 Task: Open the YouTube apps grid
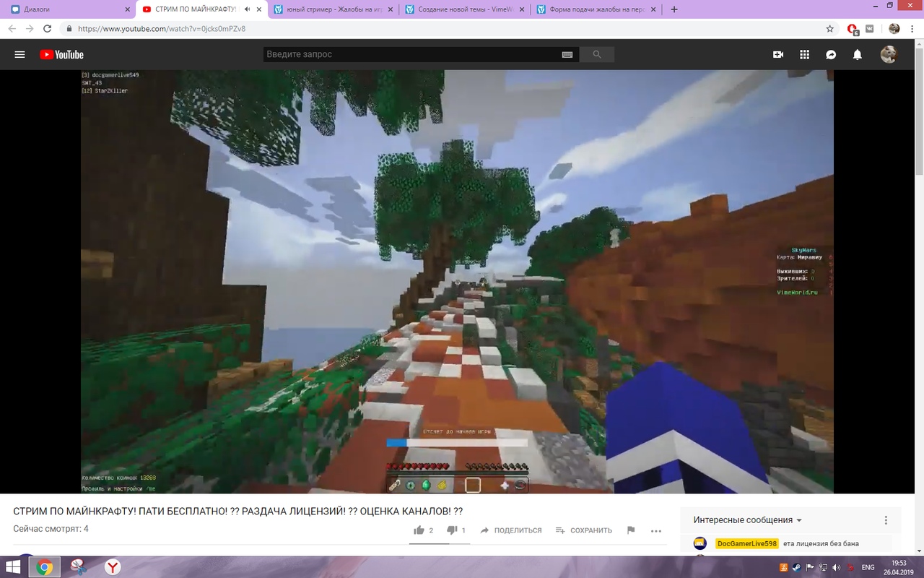[x=805, y=55]
